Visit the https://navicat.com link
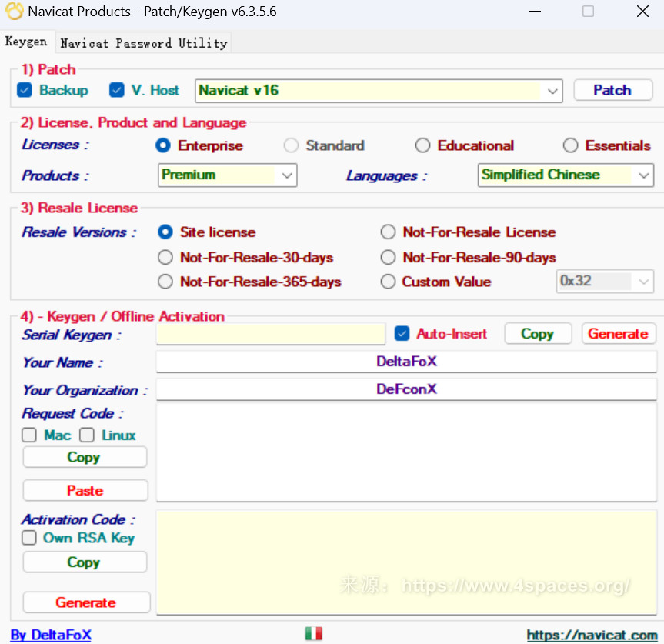Screen dimensions: 664x644 tap(592, 636)
